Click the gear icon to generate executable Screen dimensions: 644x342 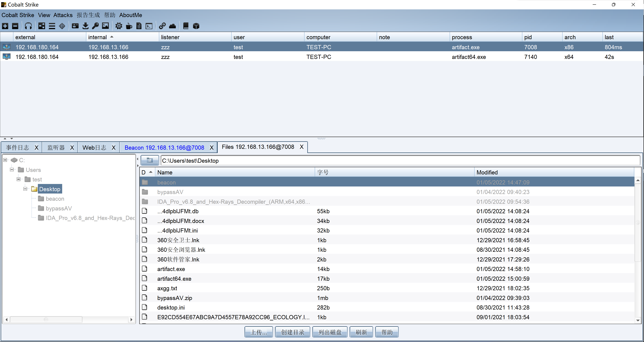(x=119, y=26)
